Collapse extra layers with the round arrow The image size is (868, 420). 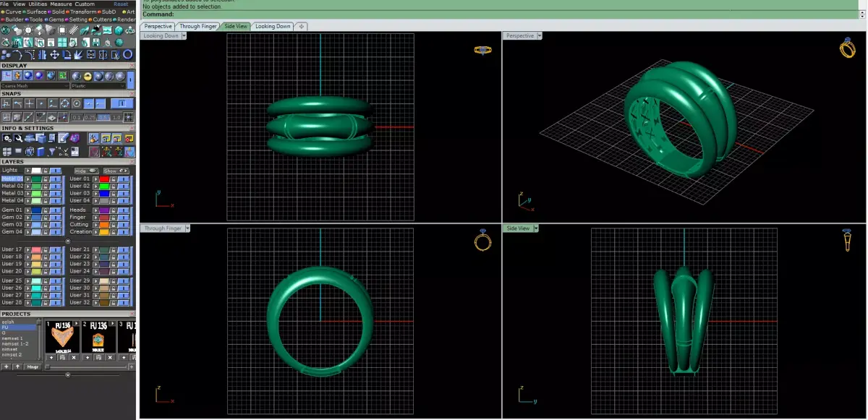coord(68,241)
